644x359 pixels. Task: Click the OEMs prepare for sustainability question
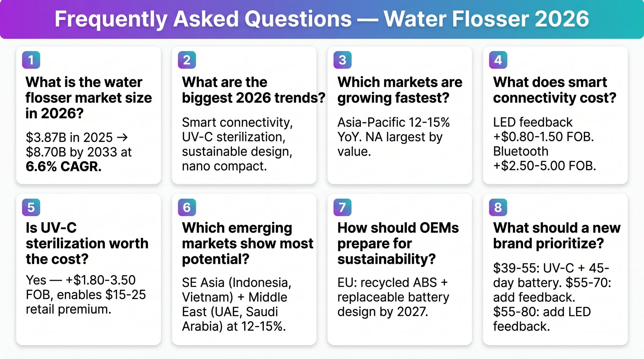coord(398,243)
